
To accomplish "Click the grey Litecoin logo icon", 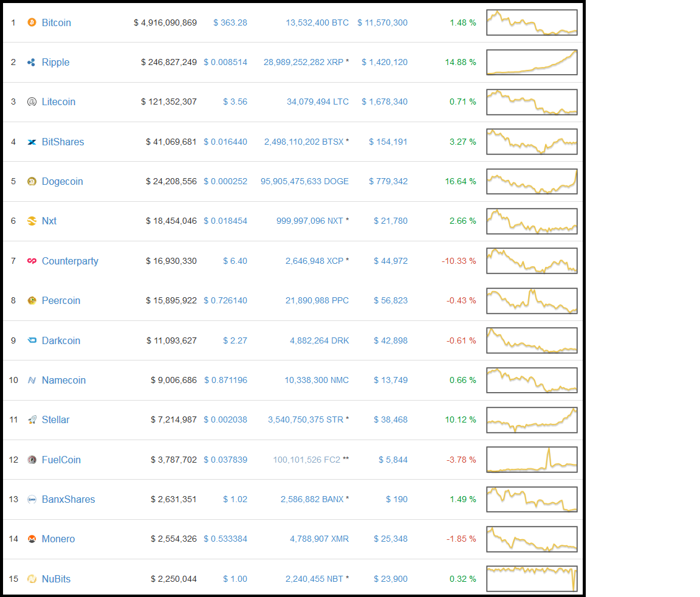I will 32,102.
